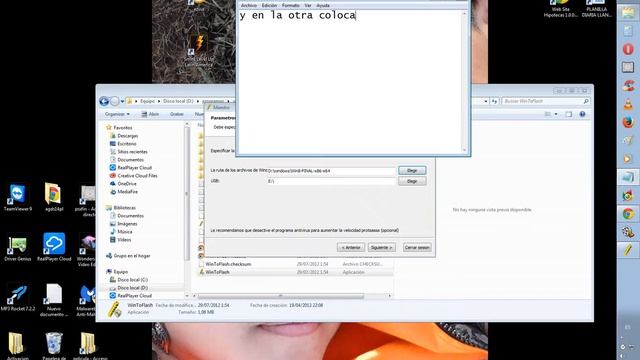Click the Siguiente button in wizard
The image size is (640, 360).
pyautogui.click(x=382, y=247)
